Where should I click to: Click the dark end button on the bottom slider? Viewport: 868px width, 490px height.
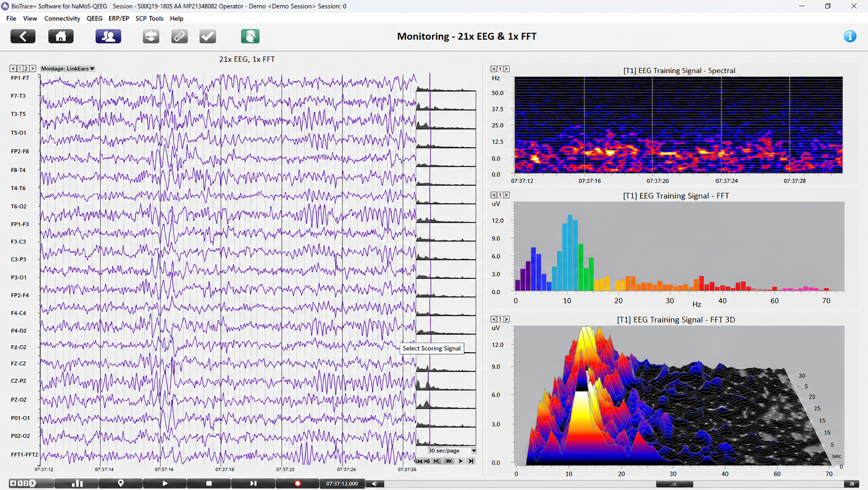coord(851,484)
